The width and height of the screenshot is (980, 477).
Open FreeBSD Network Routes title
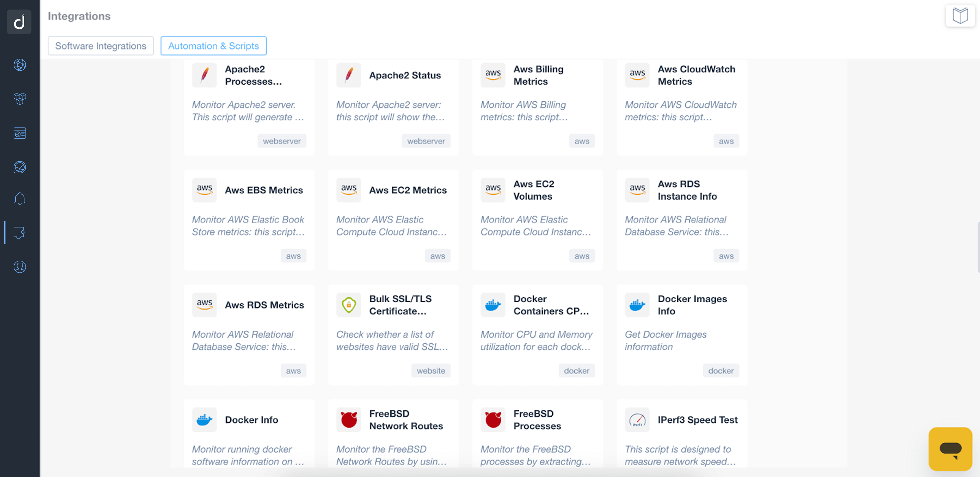tap(406, 420)
